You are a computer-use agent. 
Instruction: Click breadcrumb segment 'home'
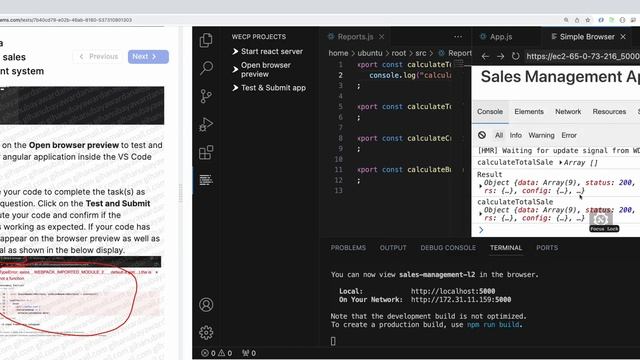[338, 53]
